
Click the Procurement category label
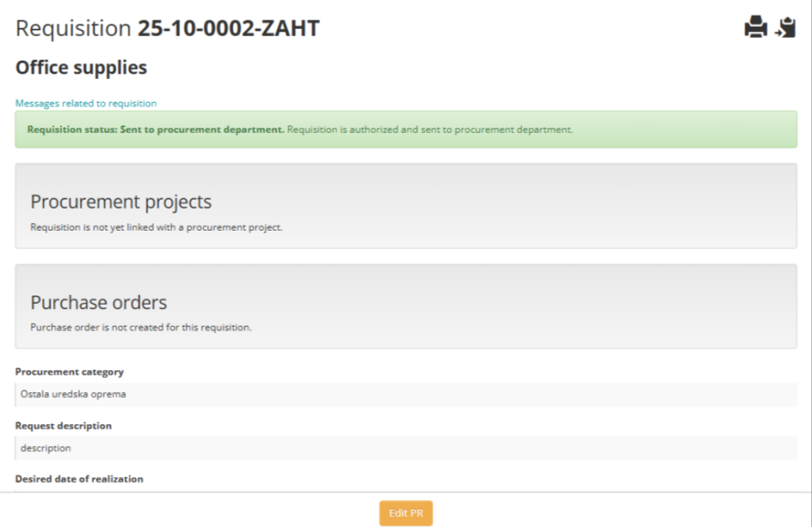69,372
